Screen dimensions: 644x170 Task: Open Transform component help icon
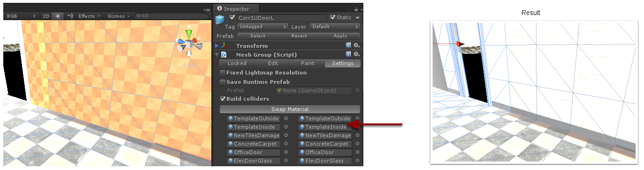(348, 45)
